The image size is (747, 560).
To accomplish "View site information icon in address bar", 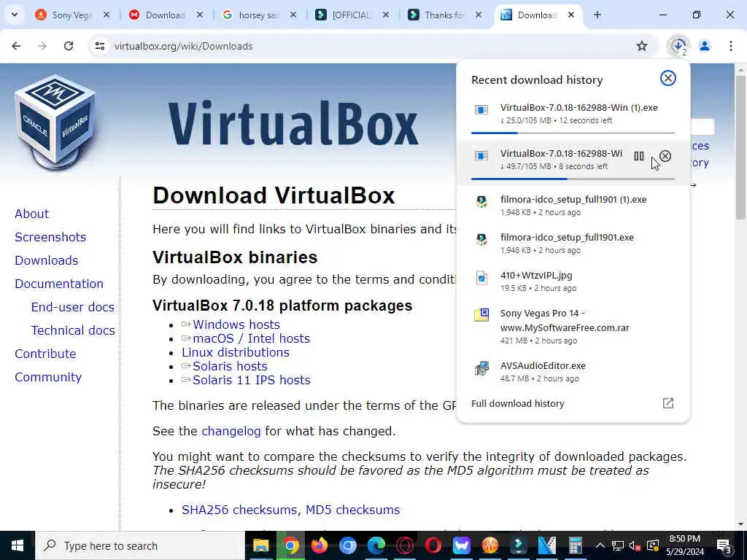I will point(99,46).
